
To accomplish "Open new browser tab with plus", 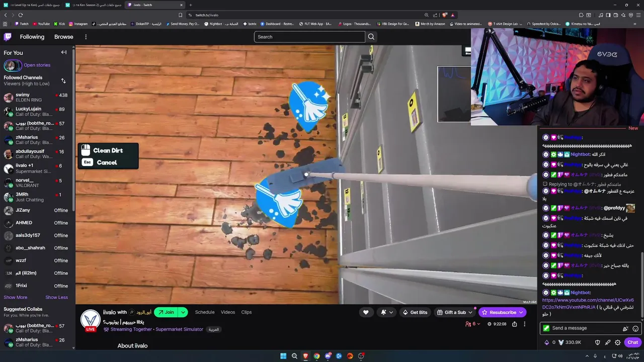I will pos(190,5).
